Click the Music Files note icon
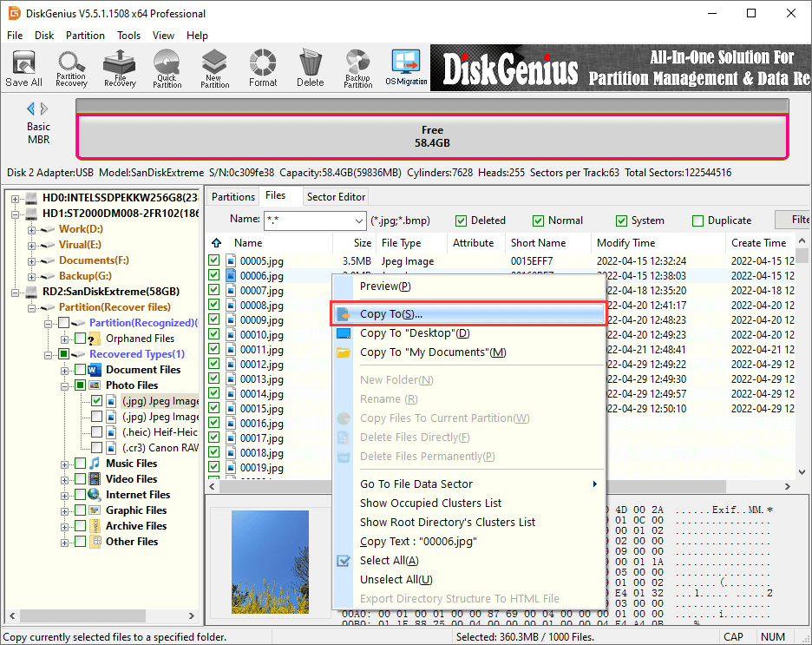The width and height of the screenshot is (812, 645). (95, 464)
